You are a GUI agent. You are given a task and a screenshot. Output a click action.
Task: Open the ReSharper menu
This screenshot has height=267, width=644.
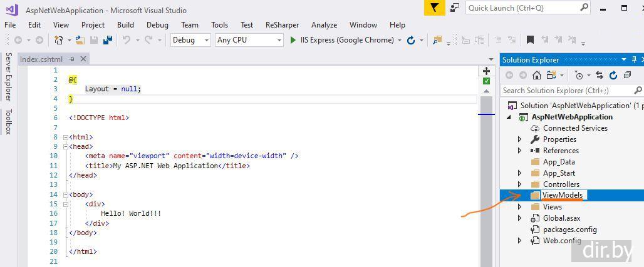coord(282,25)
